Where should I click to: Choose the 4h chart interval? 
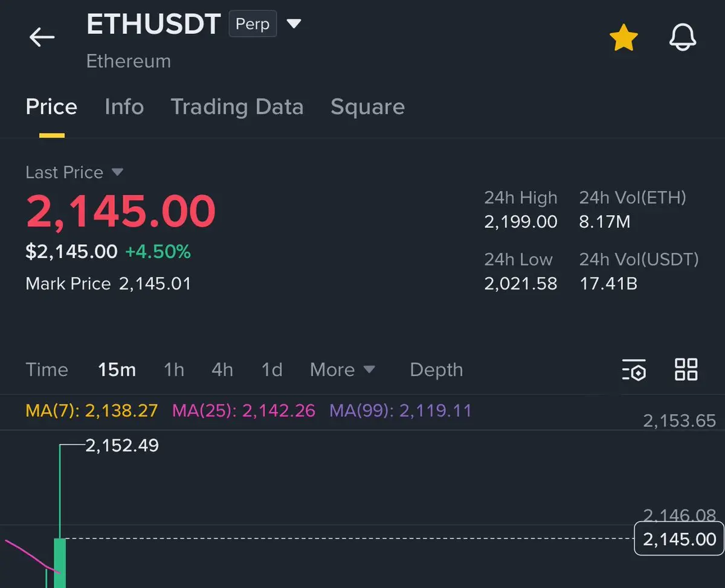click(x=222, y=370)
